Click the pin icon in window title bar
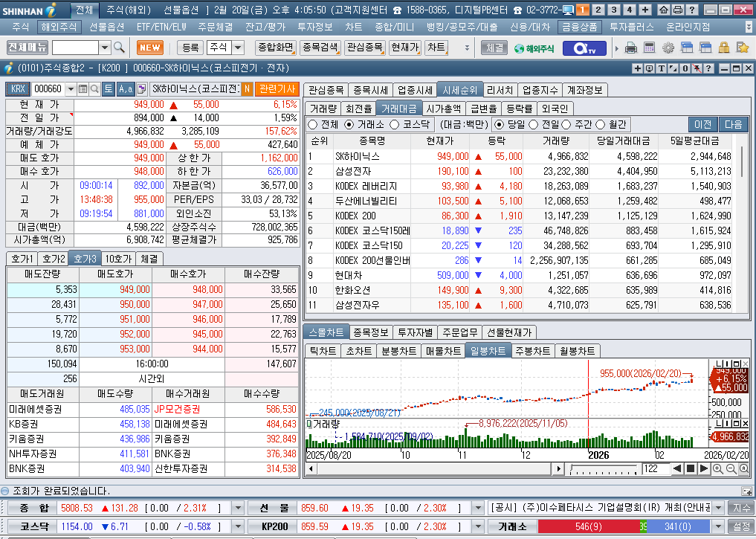756x539 pixels. pos(697,68)
